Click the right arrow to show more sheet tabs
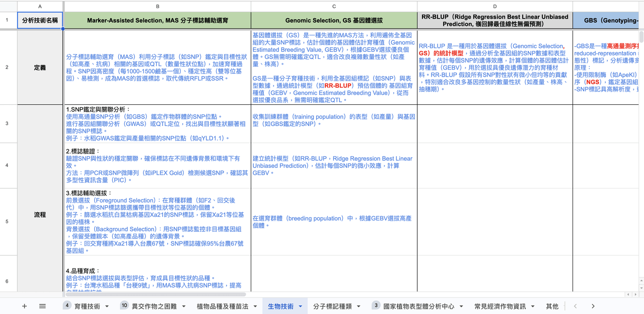 (x=593, y=306)
